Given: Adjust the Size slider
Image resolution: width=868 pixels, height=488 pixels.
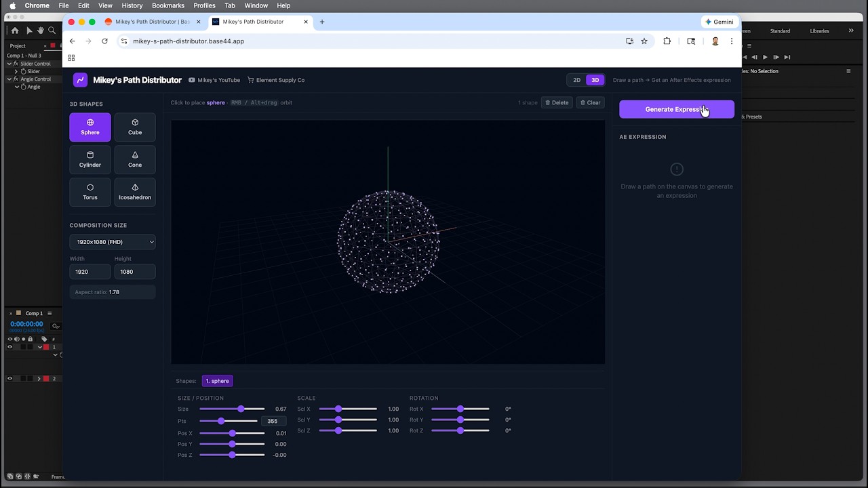Looking at the screenshot, I should coord(232,409).
